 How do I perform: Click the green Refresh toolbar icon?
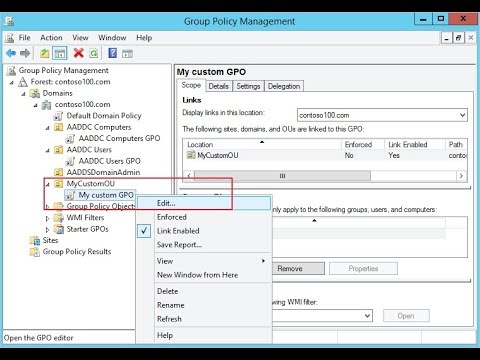pos(94,53)
